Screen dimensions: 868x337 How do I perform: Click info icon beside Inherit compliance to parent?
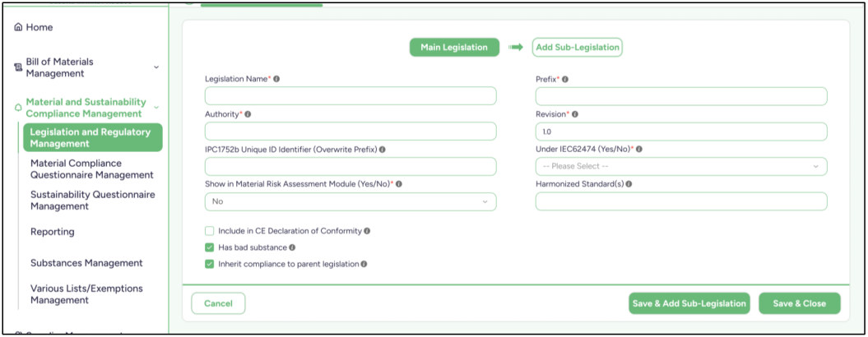(364, 264)
